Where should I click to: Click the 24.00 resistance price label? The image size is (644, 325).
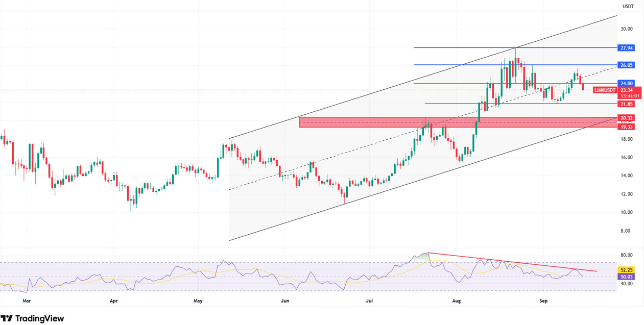(x=626, y=83)
